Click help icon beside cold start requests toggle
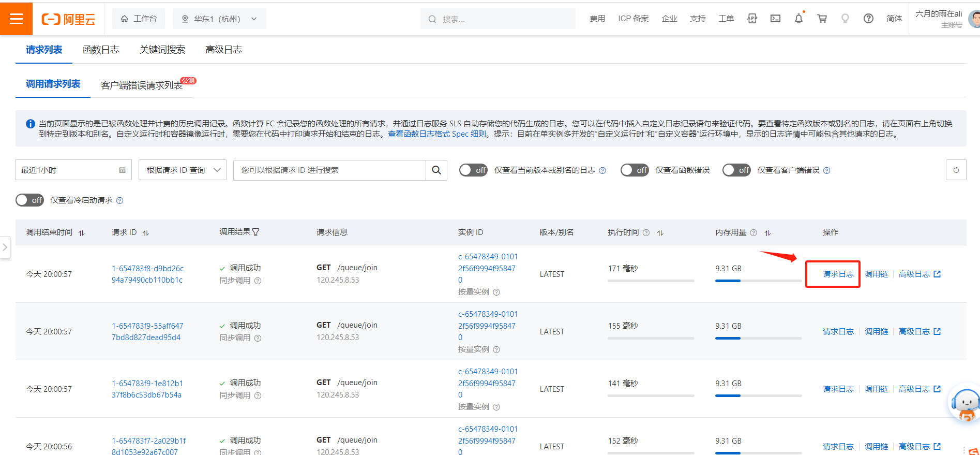Screen dimensions: 980x455 119,201
